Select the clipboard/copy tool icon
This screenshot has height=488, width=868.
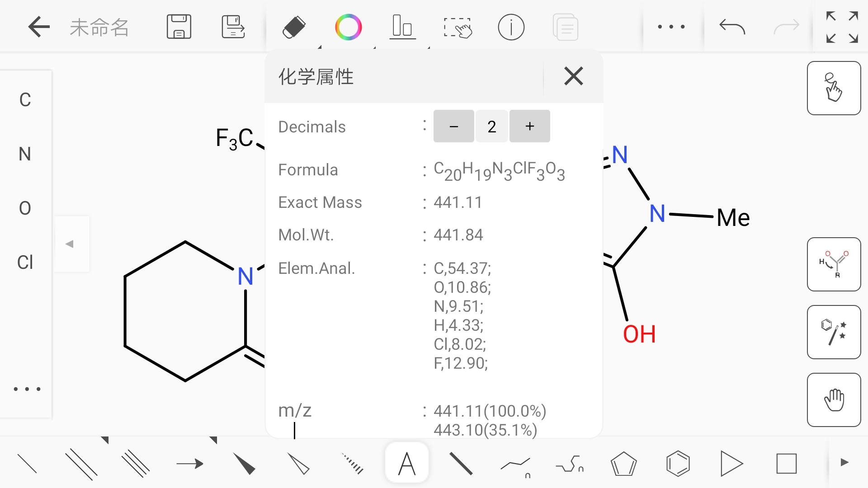click(x=565, y=26)
